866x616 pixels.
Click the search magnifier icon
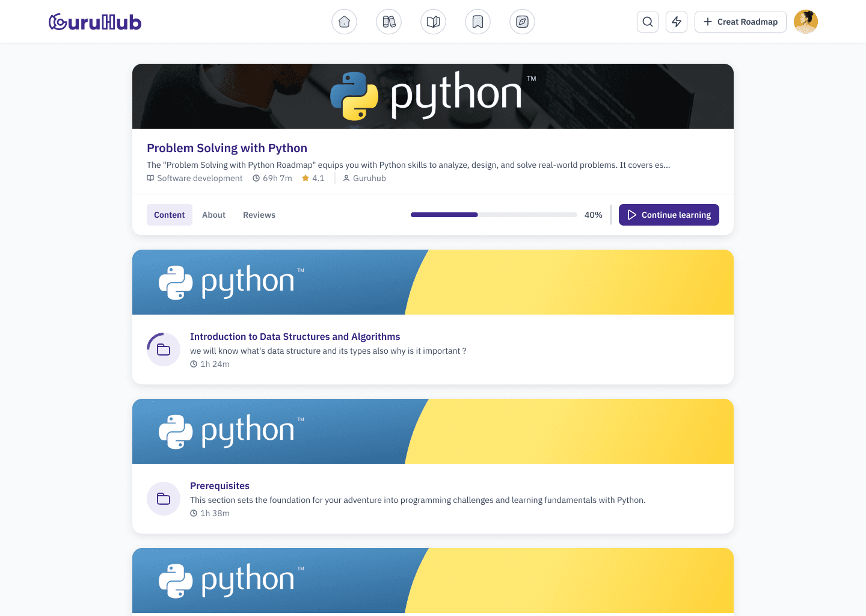647,21
